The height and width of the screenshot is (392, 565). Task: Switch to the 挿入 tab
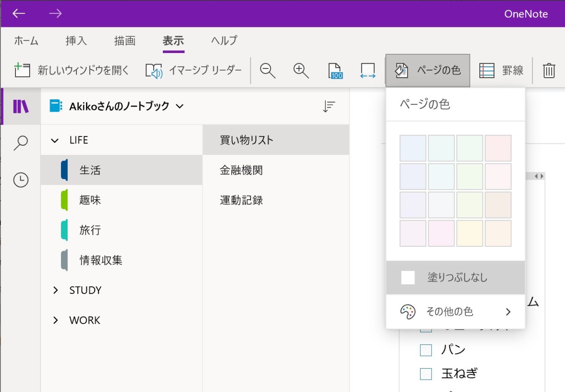pyautogui.click(x=76, y=41)
